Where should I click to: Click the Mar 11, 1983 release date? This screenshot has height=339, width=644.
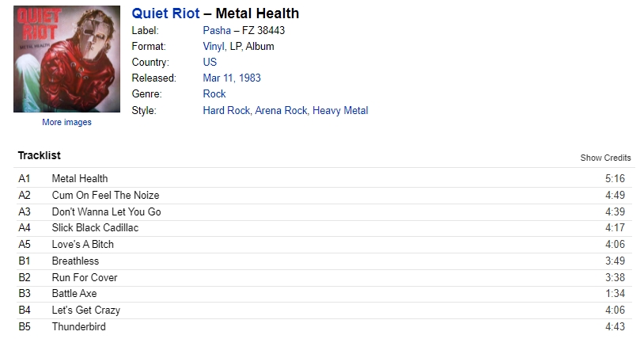point(232,78)
